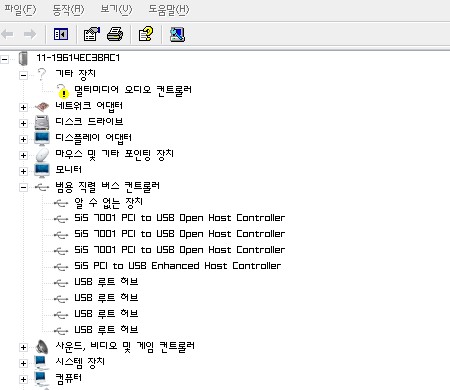
Task: Open the Properties toolbar icon
Action: click(92, 34)
